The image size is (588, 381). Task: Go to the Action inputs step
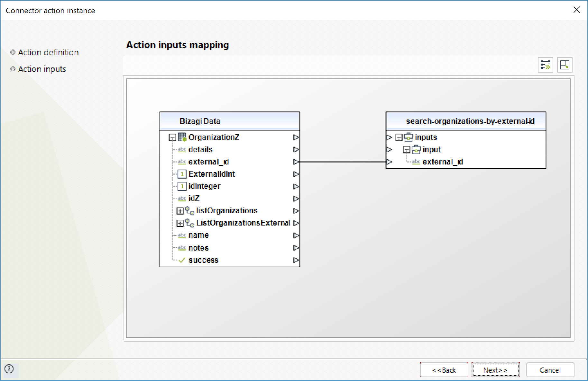pyautogui.click(x=42, y=69)
